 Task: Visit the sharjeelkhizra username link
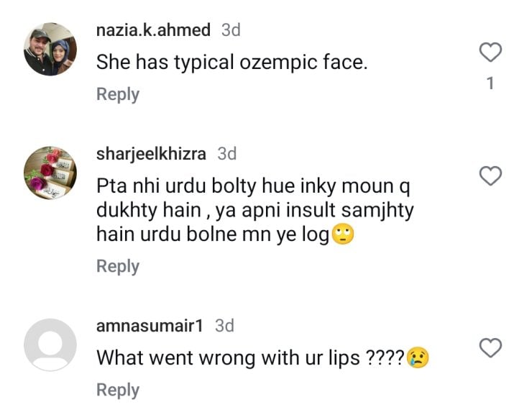click(x=151, y=154)
